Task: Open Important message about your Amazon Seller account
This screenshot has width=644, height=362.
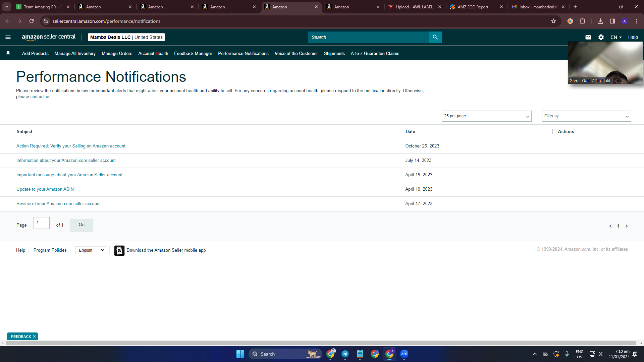Action: [x=69, y=175]
